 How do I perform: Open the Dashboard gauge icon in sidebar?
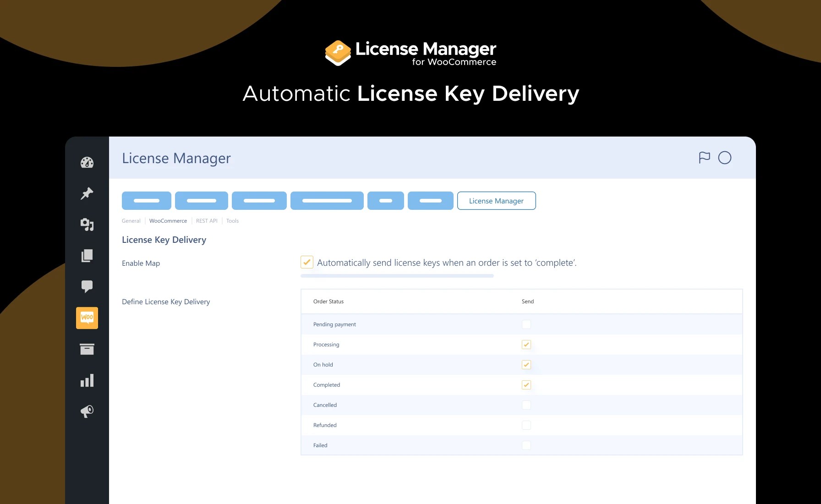click(87, 162)
